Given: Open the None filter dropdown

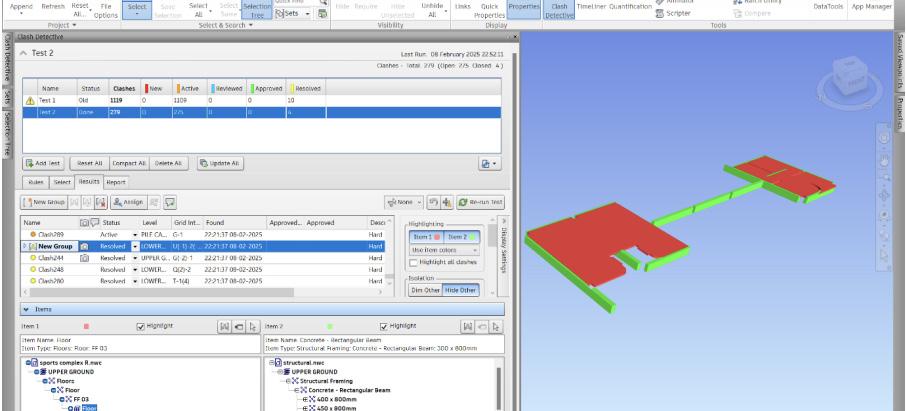Looking at the screenshot, I should [x=404, y=202].
